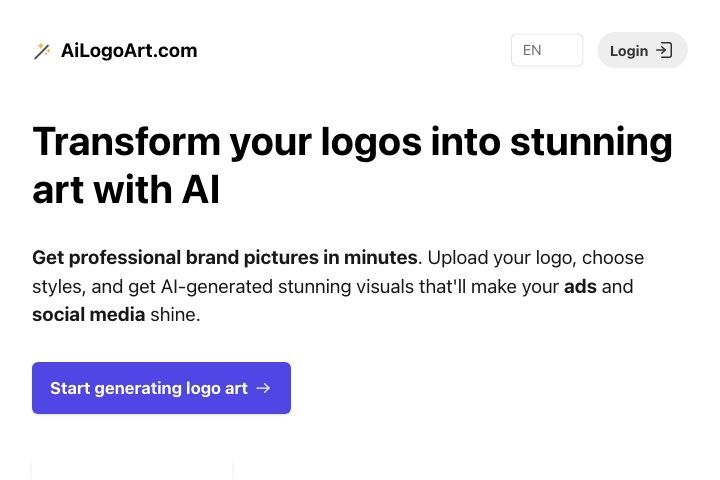Click the partially visible card below the button
720x480 pixels.
pyautogui.click(x=132, y=469)
